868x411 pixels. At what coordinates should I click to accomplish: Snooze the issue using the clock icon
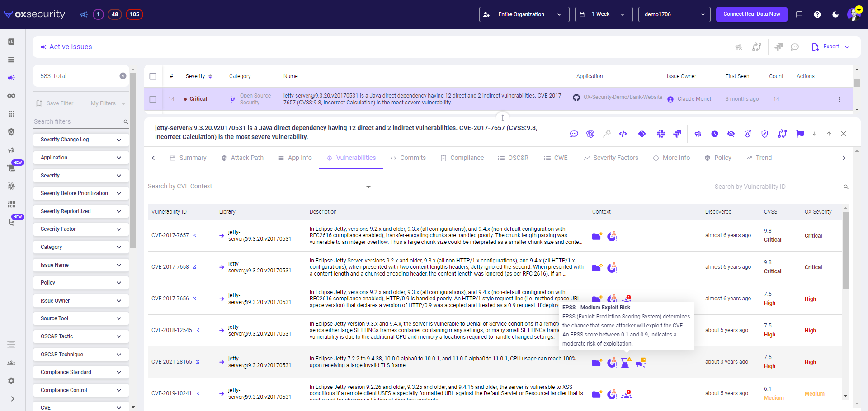[714, 134]
